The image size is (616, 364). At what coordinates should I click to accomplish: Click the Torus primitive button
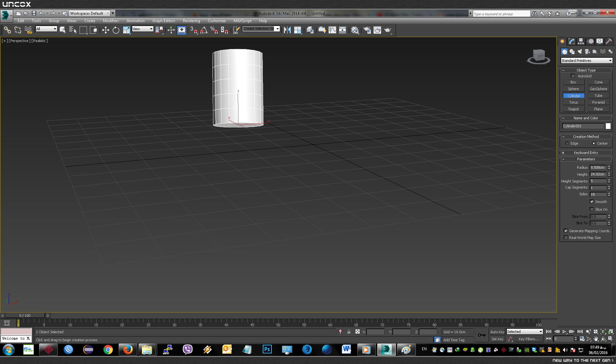[573, 103]
